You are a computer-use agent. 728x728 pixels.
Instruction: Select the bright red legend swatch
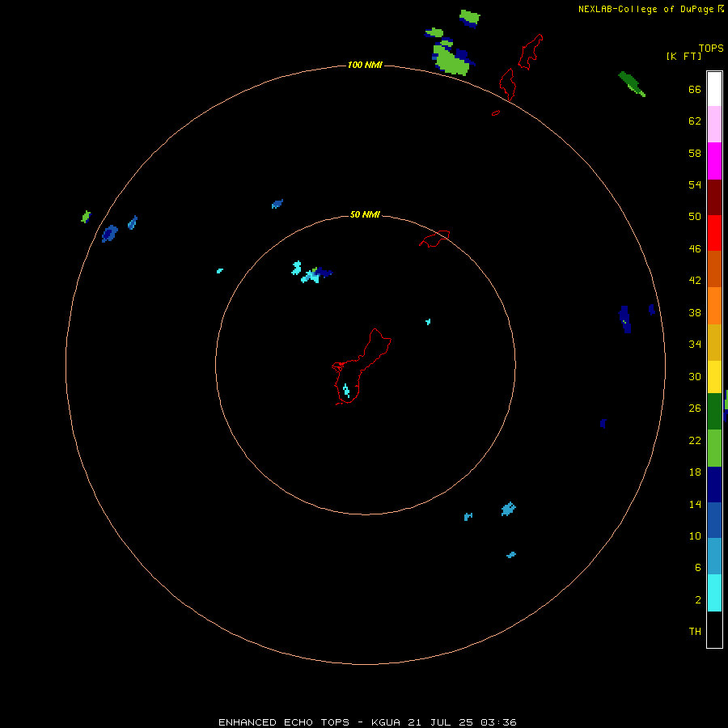[714, 233]
